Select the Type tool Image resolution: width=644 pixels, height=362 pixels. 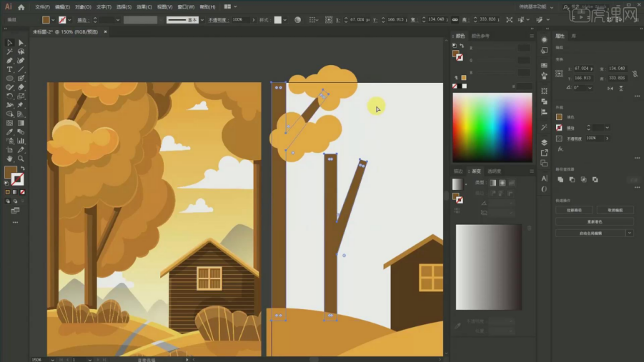click(9, 69)
